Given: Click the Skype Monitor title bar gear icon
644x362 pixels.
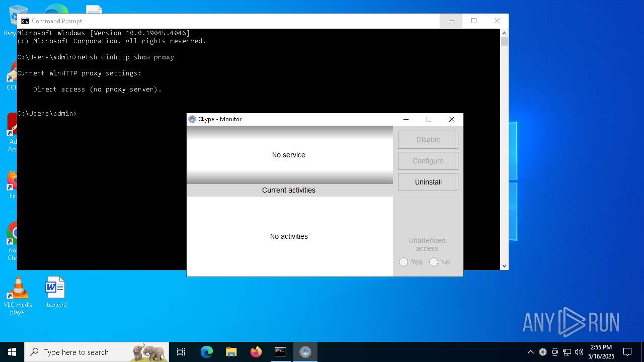Looking at the screenshot, I should click(192, 119).
